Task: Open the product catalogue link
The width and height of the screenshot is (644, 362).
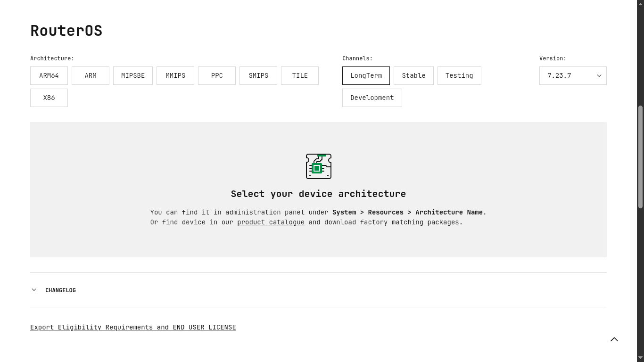Action: point(271,222)
